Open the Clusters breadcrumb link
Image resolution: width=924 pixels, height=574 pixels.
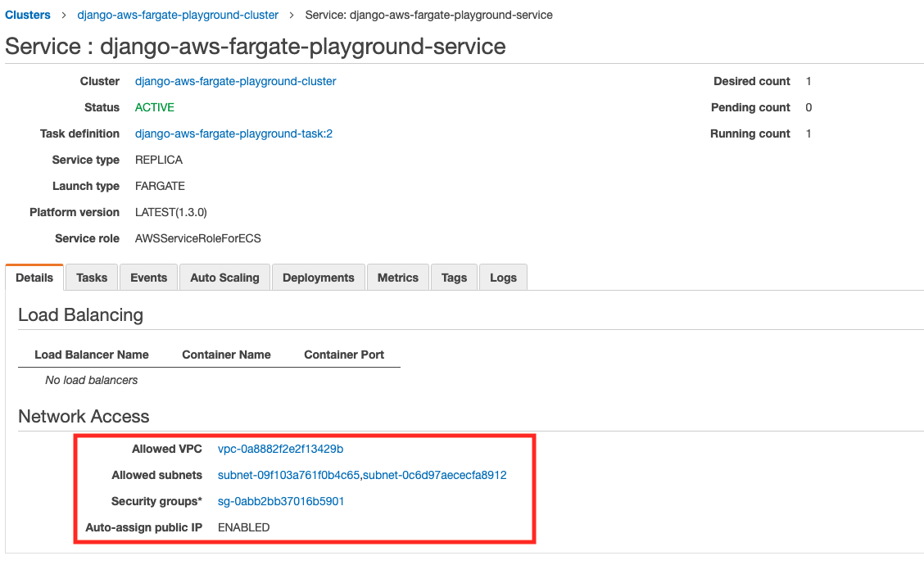tap(28, 15)
